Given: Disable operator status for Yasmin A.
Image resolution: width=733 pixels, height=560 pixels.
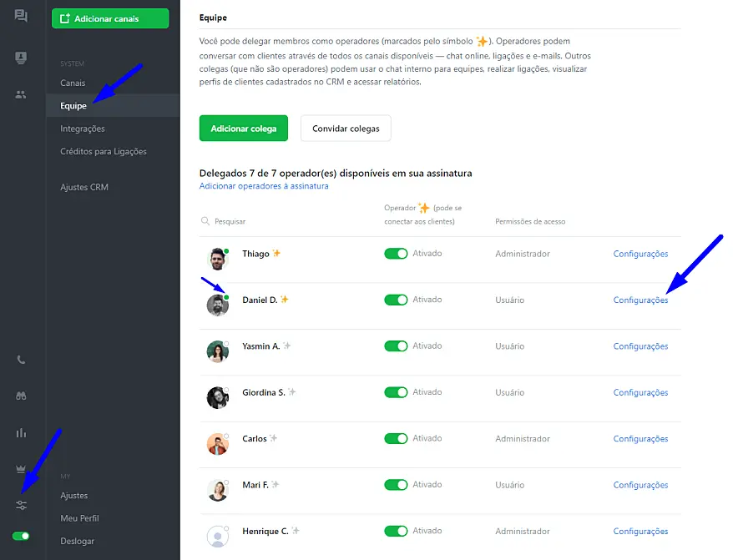Looking at the screenshot, I should [396, 346].
